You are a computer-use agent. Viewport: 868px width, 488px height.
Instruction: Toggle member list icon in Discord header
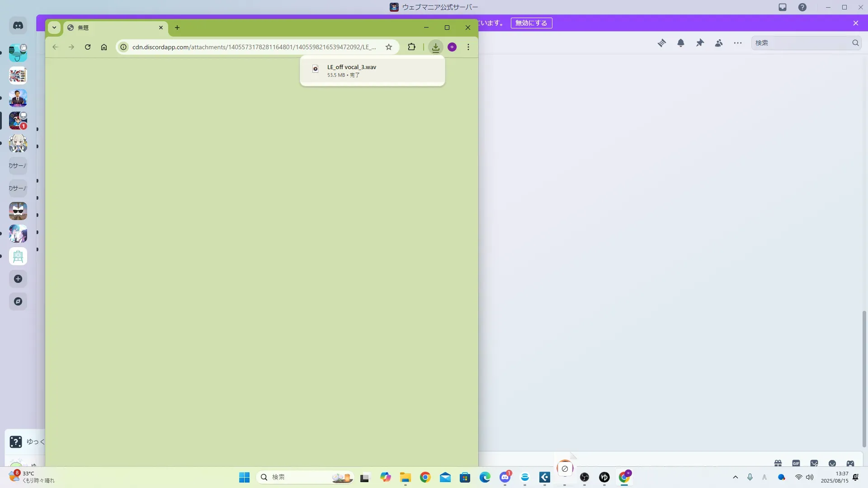point(719,43)
